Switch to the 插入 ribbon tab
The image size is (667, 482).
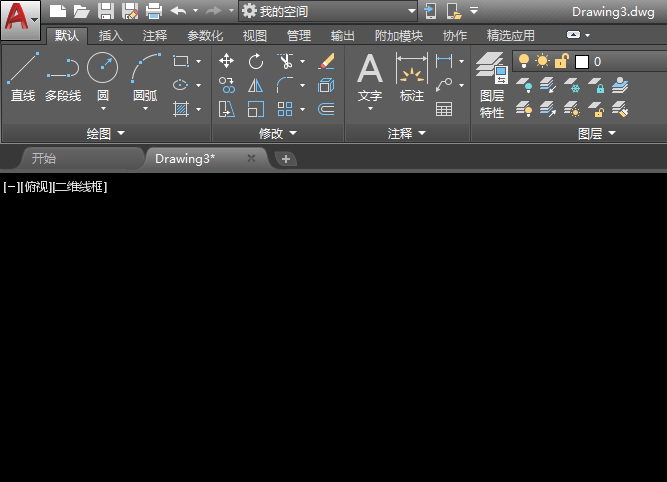[111, 36]
